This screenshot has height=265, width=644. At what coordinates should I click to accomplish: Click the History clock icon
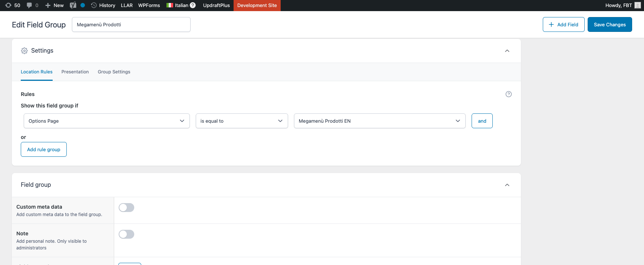point(94,5)
